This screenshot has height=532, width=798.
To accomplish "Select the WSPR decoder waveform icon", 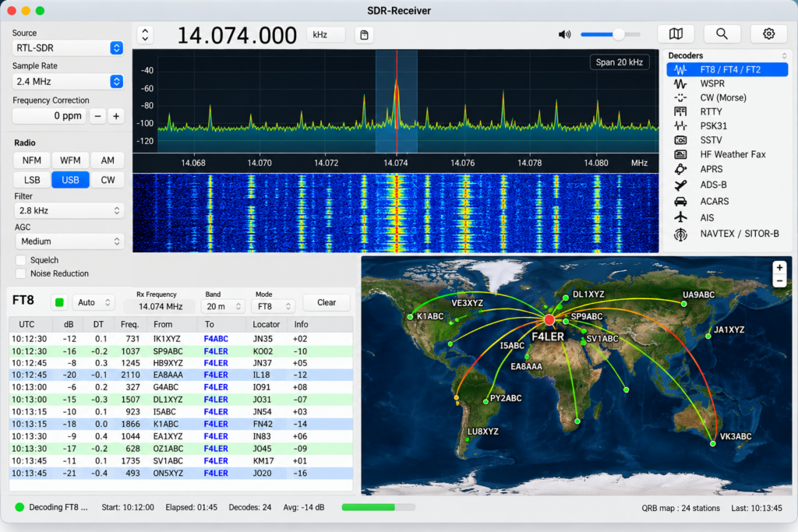I will tap(680, 84).
